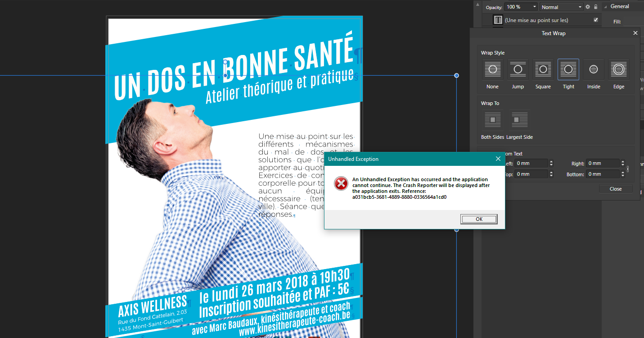Click the 'Atelier théorique et pratique' subtitle
The height and width of the screenshot is (338, 644).
279,86
